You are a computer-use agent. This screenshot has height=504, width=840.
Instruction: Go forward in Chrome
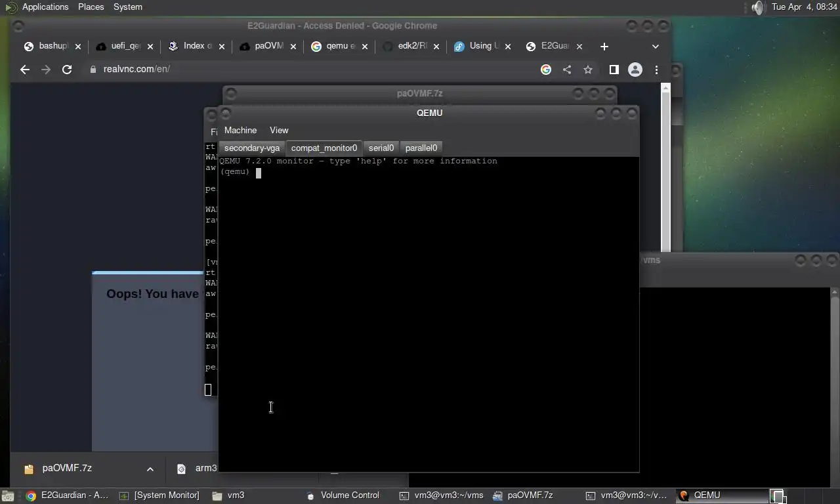click(46, 70)
